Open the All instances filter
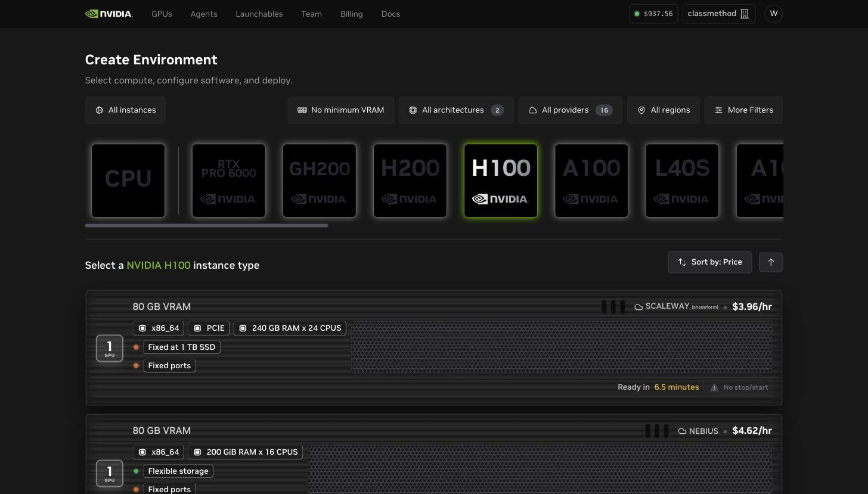 click(x=125, y=110)
